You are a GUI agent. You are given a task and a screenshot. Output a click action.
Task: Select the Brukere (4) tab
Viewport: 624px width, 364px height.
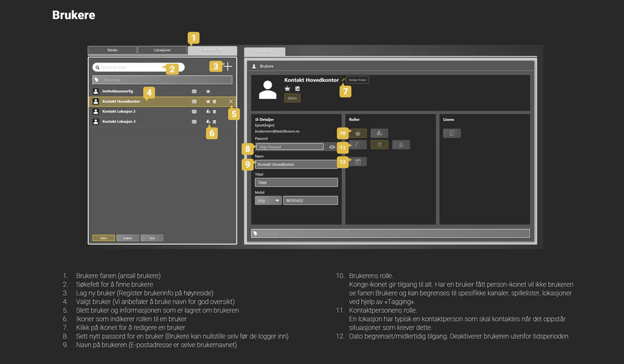click(x=213, y=50)
